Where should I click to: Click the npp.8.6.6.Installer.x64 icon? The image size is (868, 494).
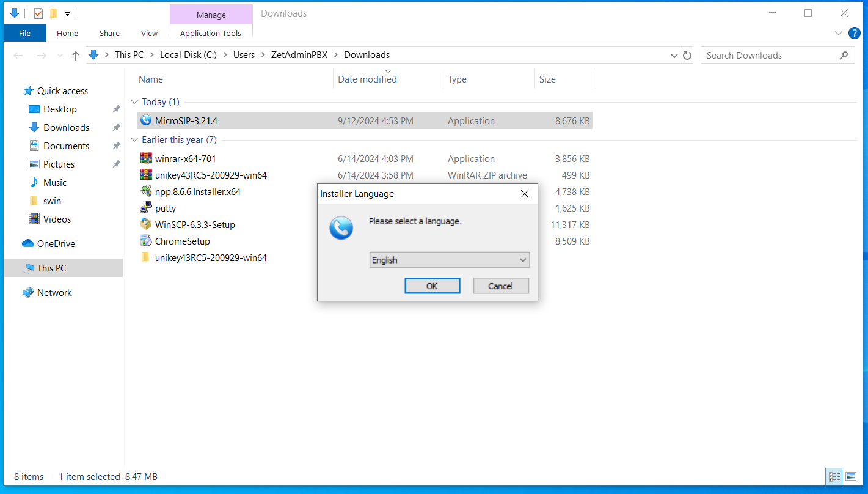(145, 191)
